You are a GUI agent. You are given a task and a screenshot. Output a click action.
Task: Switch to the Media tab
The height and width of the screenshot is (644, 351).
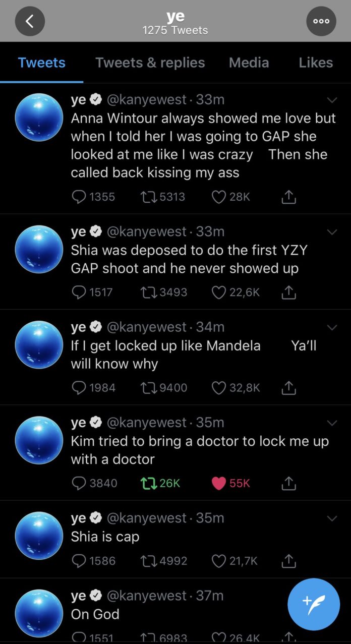point(249,63)
